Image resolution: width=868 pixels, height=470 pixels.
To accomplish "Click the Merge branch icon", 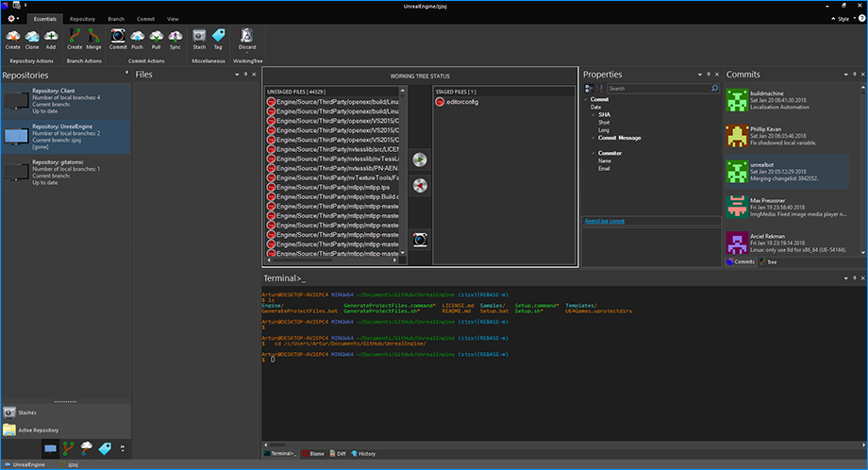I will [x=93, y=37].
